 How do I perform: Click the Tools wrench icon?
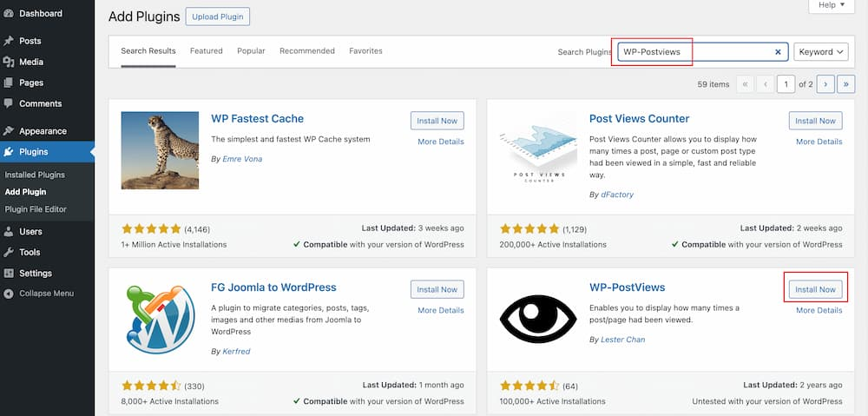9,252
